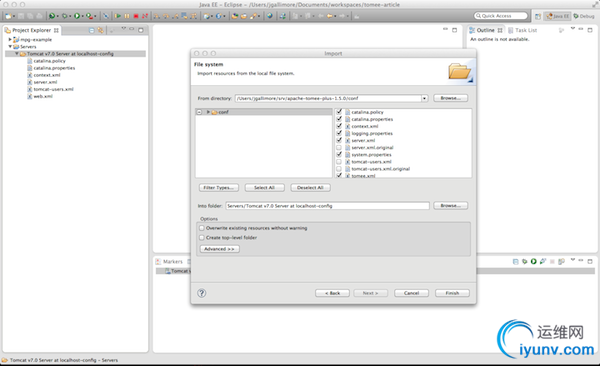600x366 pixels.
Task: Click Browse... next to Into folder
Action: [450, 206]
